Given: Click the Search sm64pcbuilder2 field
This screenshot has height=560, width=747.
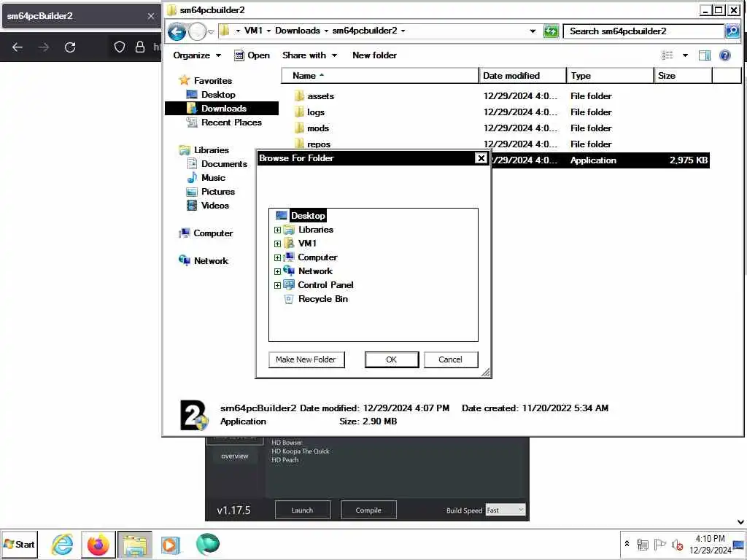Looking at the screenshot, I should click(643, 31).
